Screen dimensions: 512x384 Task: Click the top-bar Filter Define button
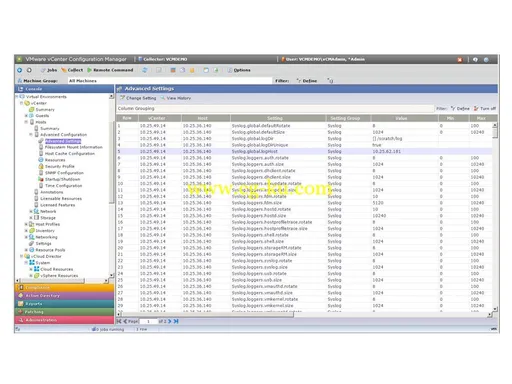307,81
